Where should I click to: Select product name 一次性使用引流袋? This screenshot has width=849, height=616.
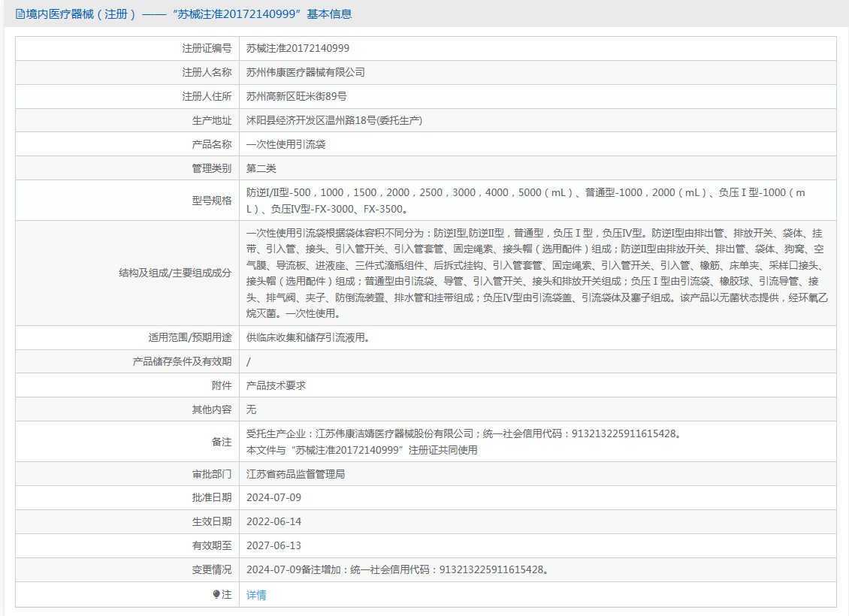(x=286, y=144)
